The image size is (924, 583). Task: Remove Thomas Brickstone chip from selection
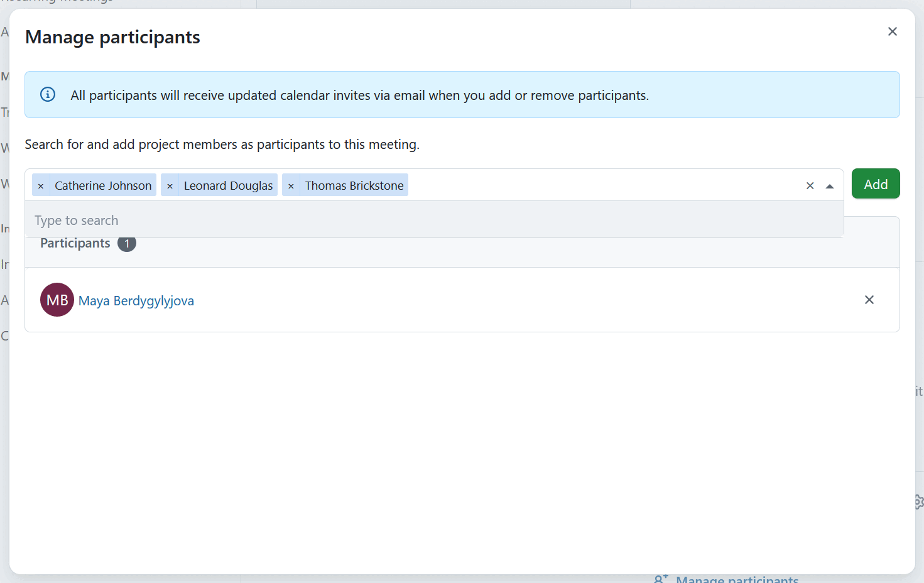pos(291,186)
